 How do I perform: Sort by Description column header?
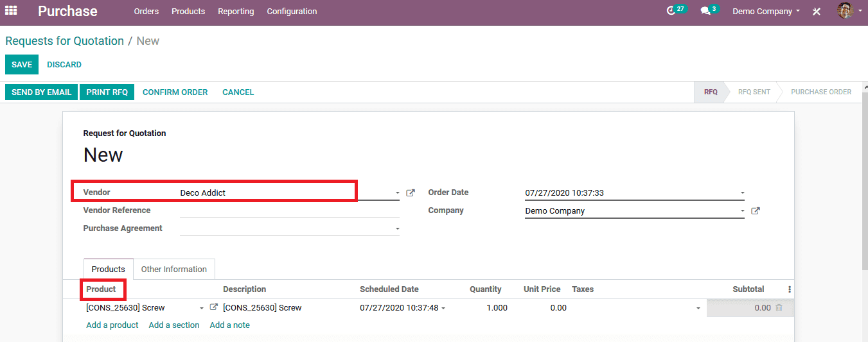point(244,289)
